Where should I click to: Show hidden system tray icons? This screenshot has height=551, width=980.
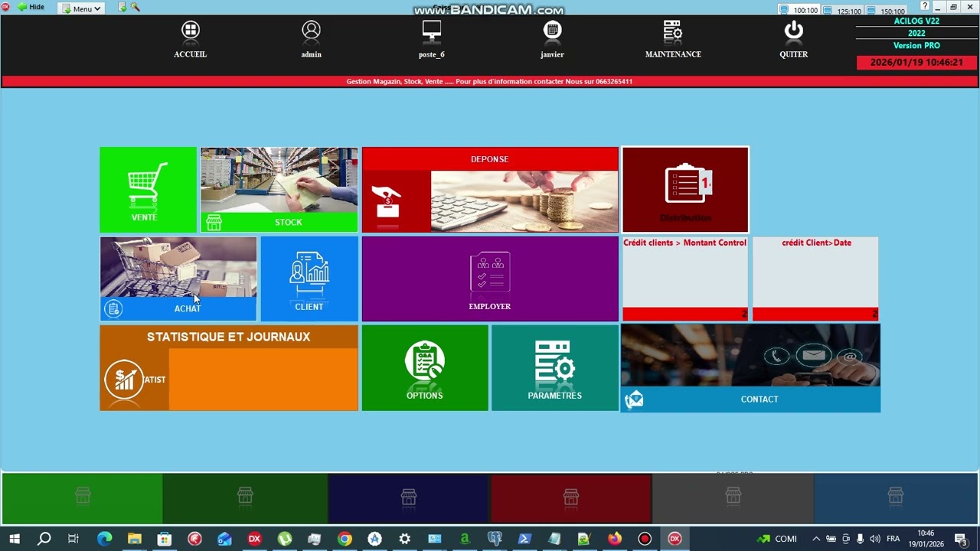816,539
